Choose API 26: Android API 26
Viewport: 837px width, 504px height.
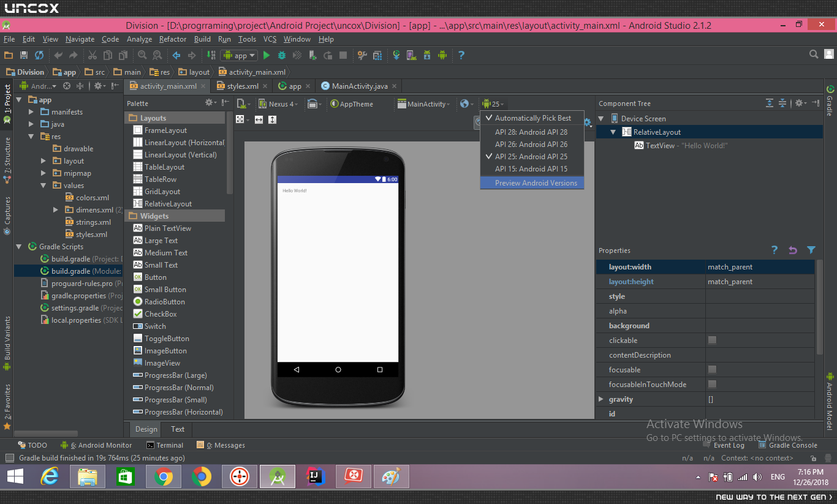click(532, 144)
